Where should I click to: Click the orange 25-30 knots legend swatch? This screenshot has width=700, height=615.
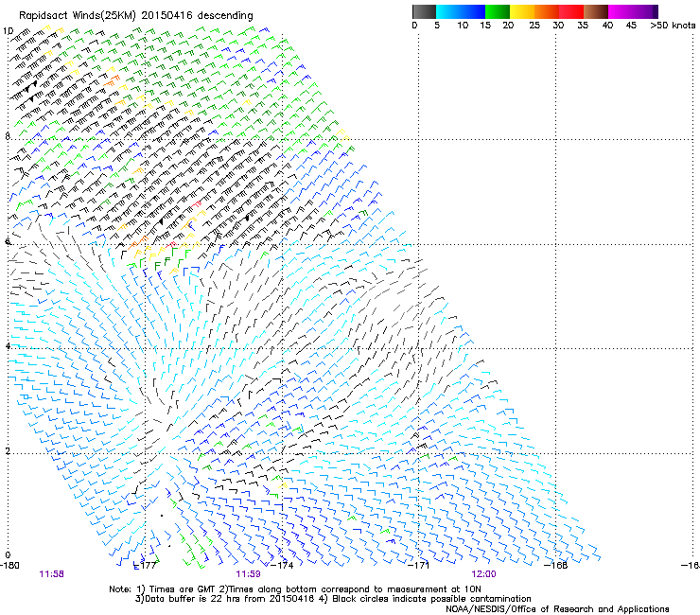[x=546, y=11]
